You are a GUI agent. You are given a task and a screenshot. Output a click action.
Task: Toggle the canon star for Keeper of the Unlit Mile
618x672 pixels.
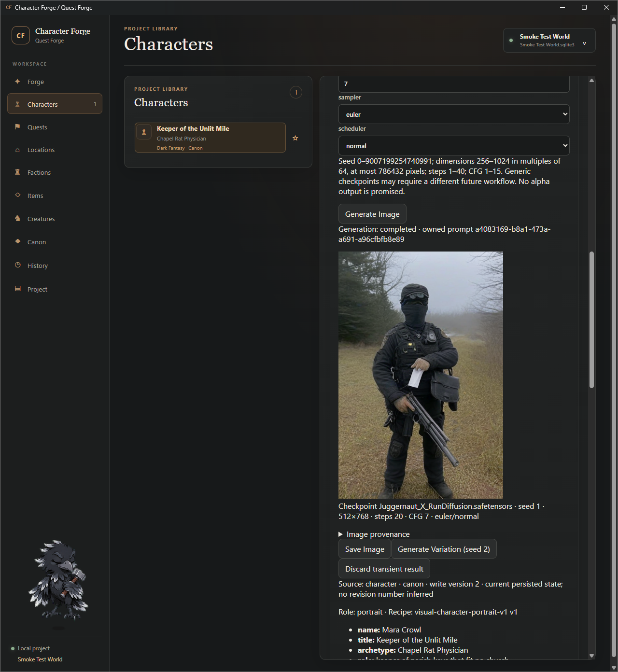(x=295, y=138)
